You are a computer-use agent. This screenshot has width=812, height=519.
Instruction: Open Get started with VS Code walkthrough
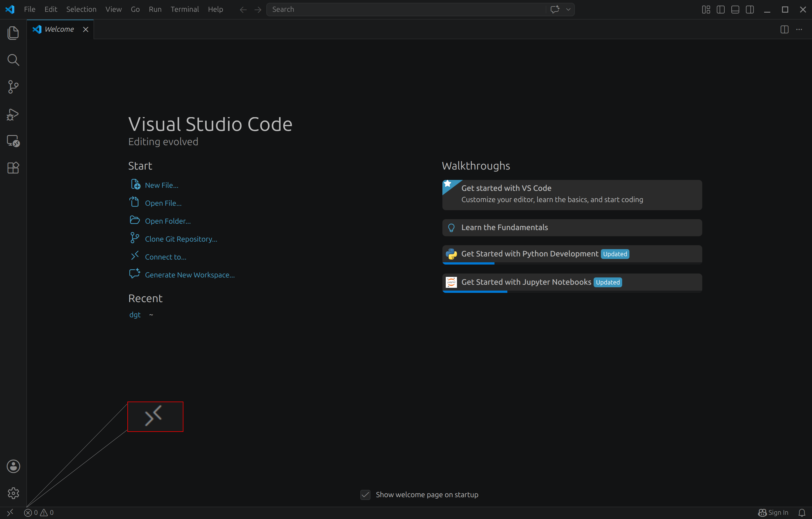click(x=572, y=195)
